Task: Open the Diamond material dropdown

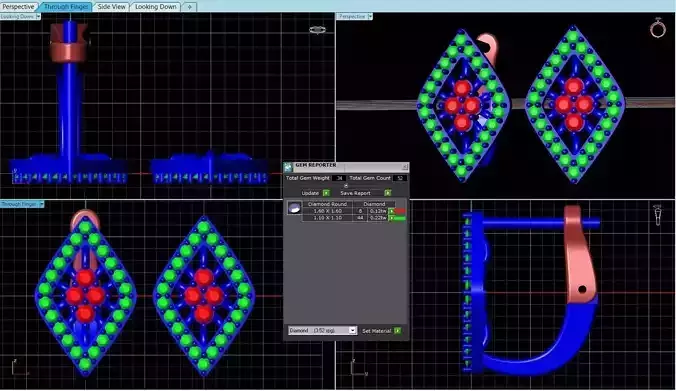Action: 322,330
